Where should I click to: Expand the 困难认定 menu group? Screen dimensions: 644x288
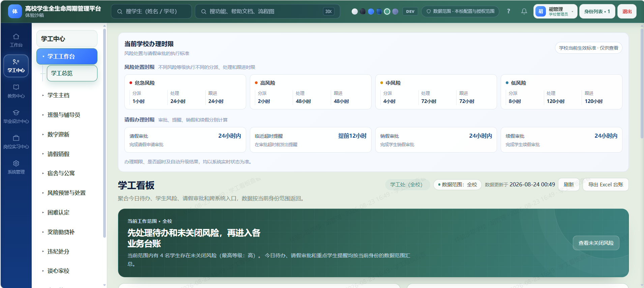[67, 212]
